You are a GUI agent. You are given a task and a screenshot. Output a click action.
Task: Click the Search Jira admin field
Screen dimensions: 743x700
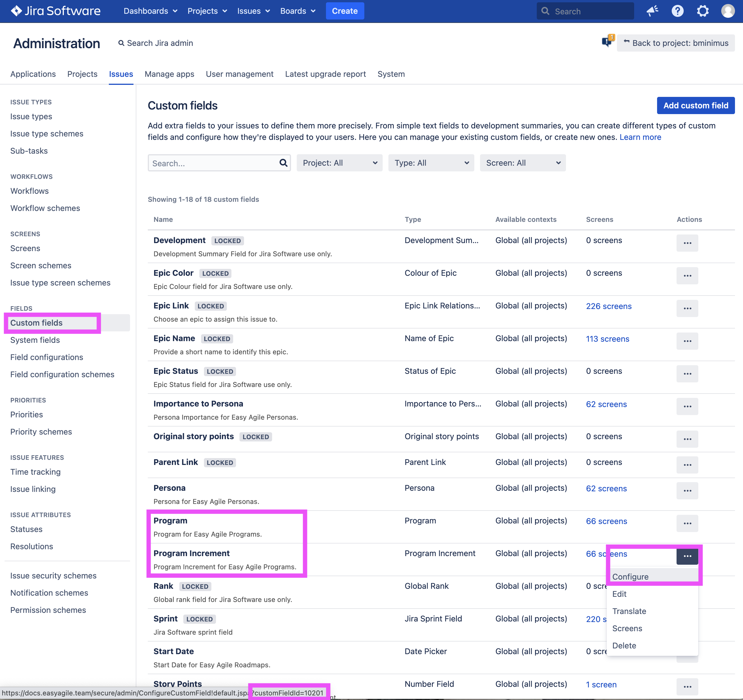pos(160,43)
